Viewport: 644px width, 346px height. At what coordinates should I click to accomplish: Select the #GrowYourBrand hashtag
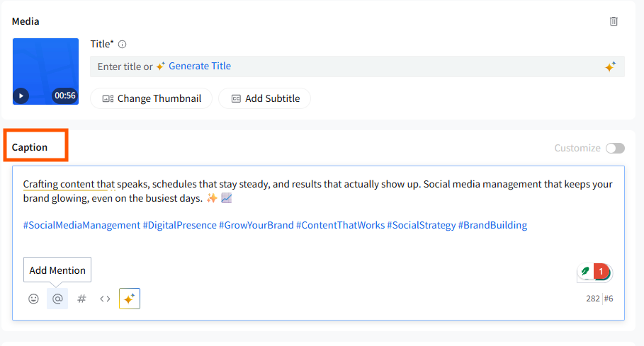(x=256, y=225)
